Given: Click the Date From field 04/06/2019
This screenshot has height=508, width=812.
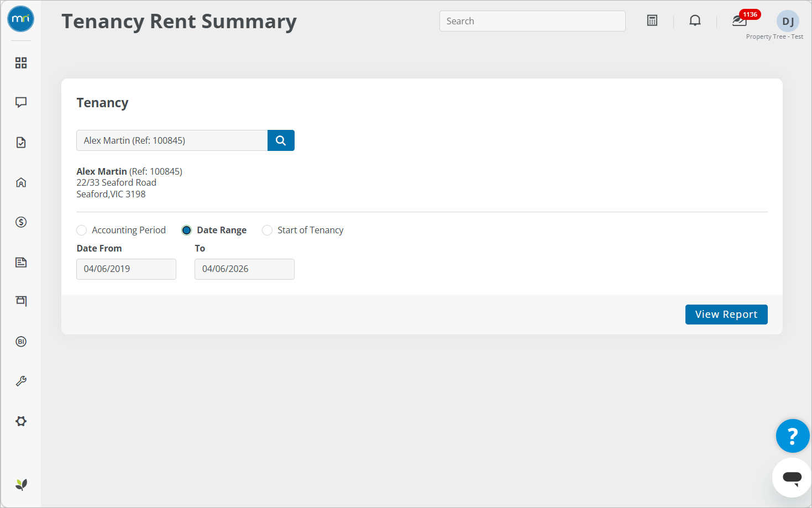Looking at the screenshot, I should pyautogui.click(x=126, y=269).
